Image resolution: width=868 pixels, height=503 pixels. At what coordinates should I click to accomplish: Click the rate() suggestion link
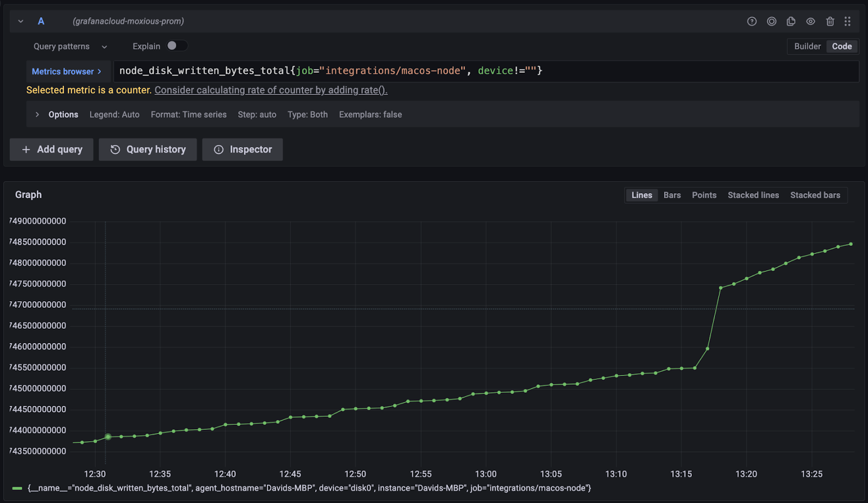pyautogui.click(x=271, y=90)
